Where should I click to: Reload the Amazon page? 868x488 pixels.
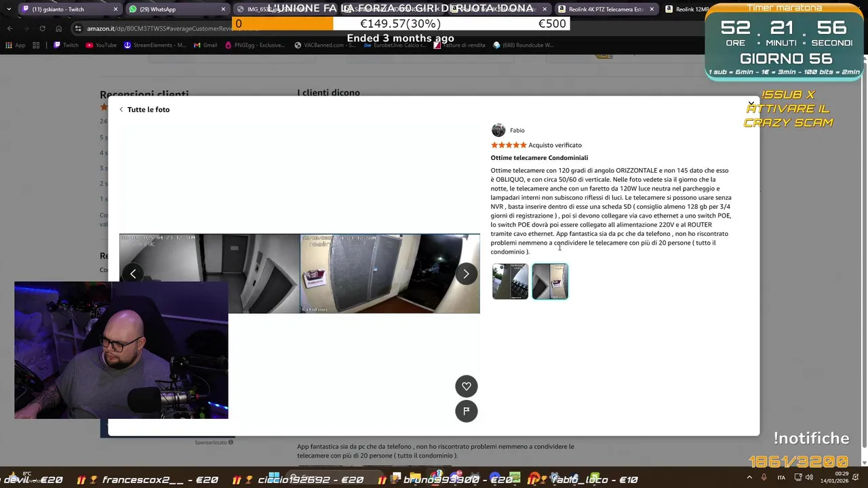point(42,28)
